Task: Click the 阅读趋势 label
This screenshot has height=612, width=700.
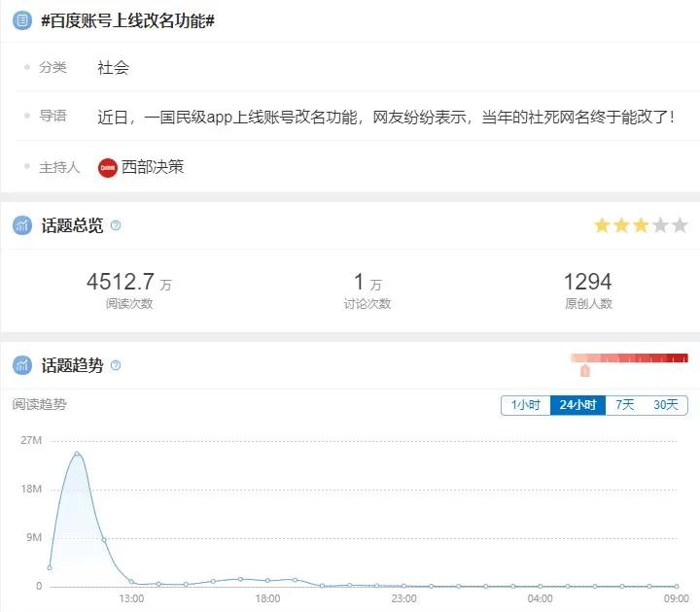Action: (39, 404)
